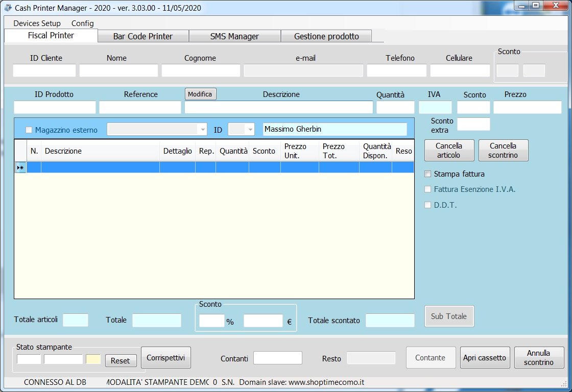Switch to the SMS Manager tab
This screenshot has height=392, width=572.
click(x=234, y=36)
